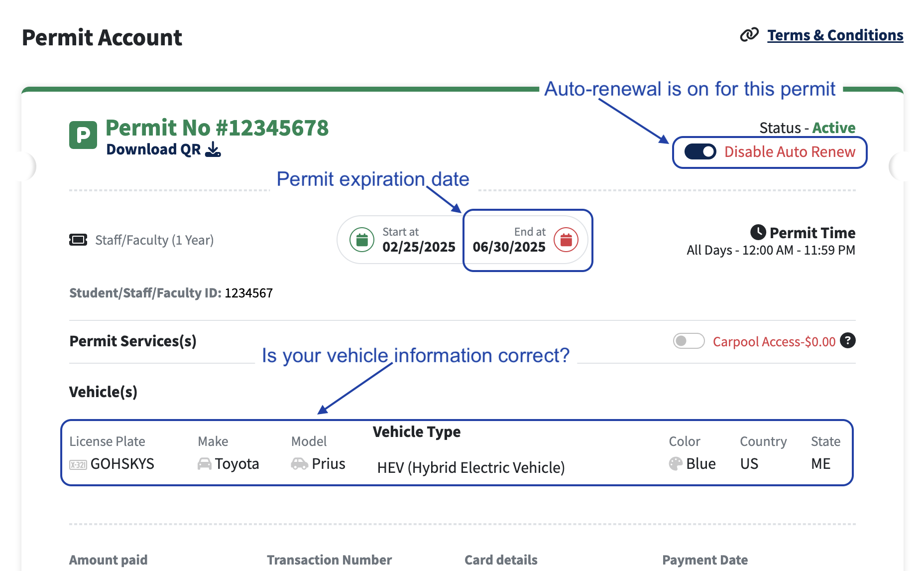This screenshot has width=924, height=571.
Task: Click the ticket icon beside Staff/Faculty
Action: coord(78,240)
